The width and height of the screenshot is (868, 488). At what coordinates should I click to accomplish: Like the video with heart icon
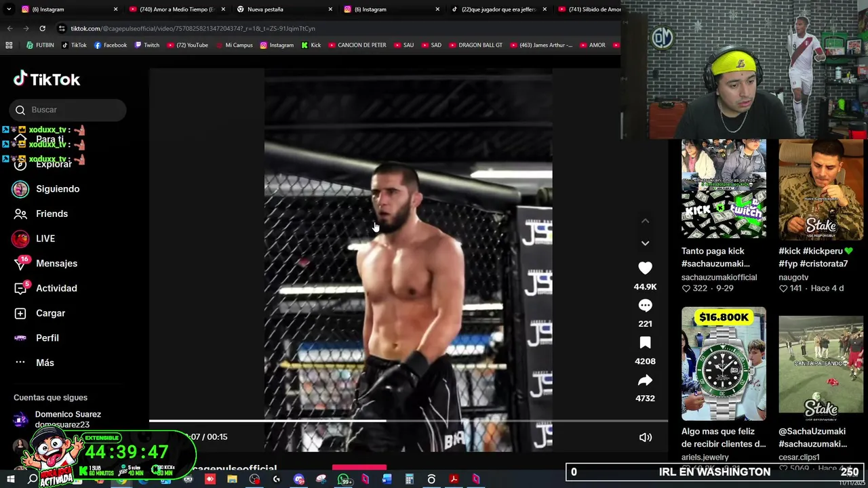[x=645, y=268]
